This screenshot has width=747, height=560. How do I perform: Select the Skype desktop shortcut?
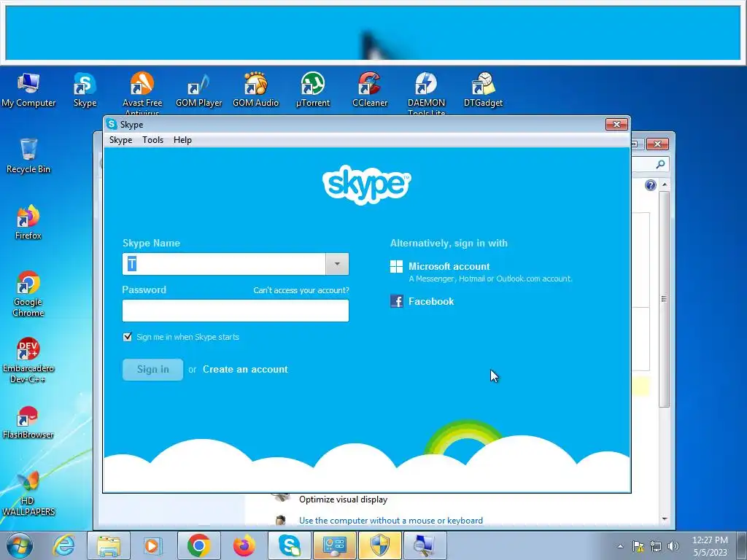click(x=85, y=90)
